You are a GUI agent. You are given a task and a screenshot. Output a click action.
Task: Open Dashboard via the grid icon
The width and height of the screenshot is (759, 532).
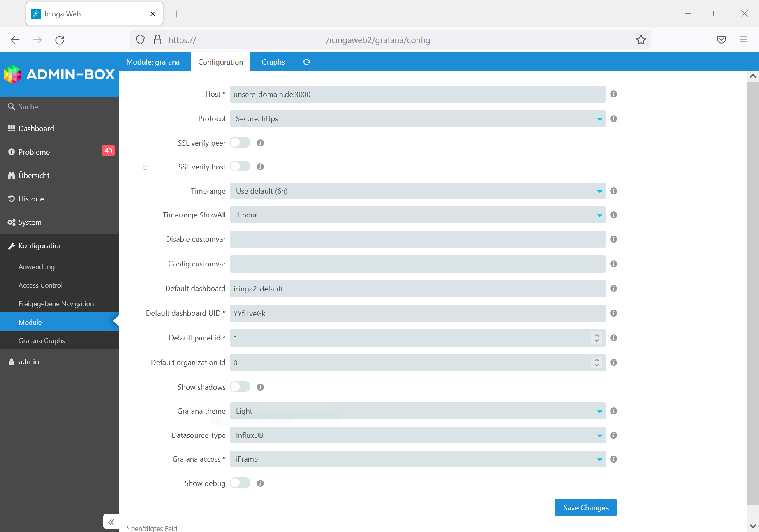12,128
